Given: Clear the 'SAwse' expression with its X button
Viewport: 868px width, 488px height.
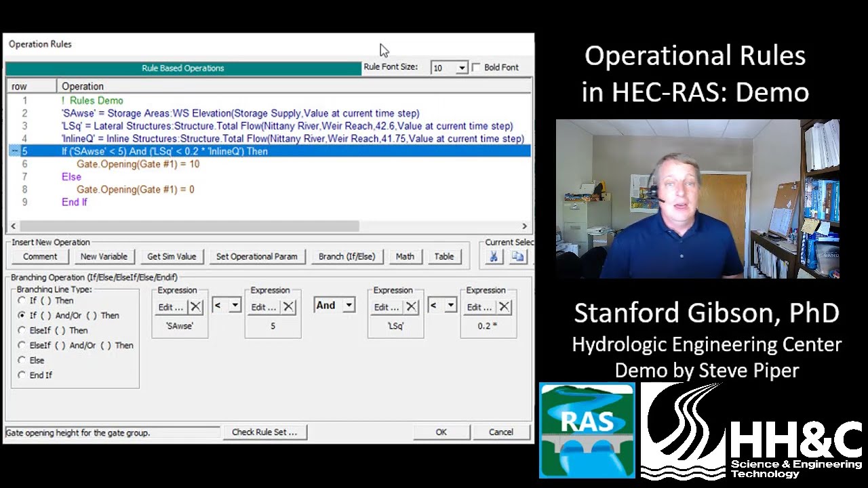Looking at the screenshot, I should [195, 307].
